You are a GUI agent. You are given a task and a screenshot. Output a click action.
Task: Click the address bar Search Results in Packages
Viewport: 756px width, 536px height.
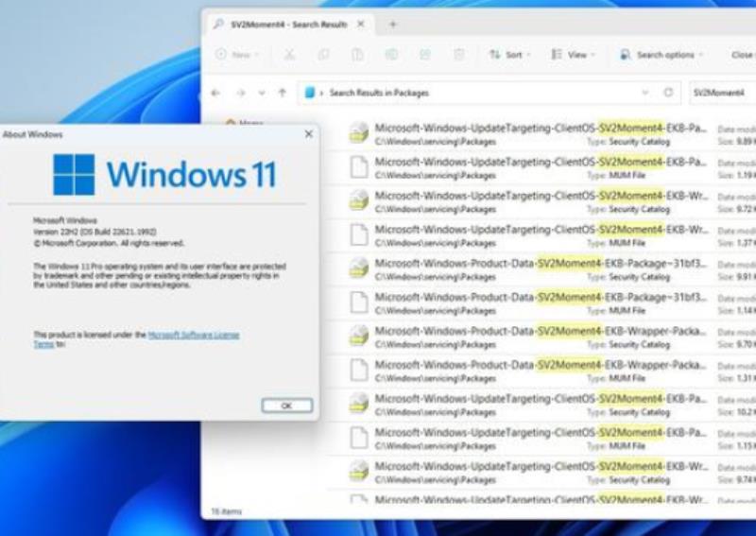click(489, 93)
